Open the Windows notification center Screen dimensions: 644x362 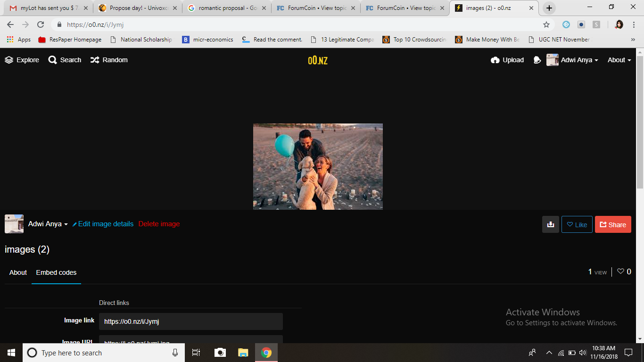(628, 353)
